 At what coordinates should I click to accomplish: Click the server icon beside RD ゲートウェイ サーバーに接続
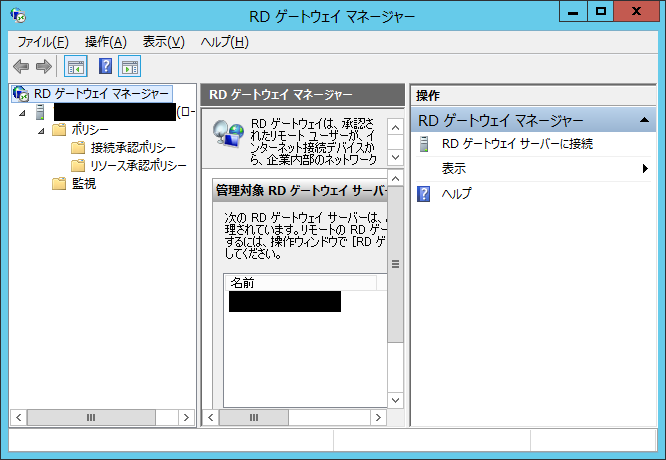(x=423, y=144)
